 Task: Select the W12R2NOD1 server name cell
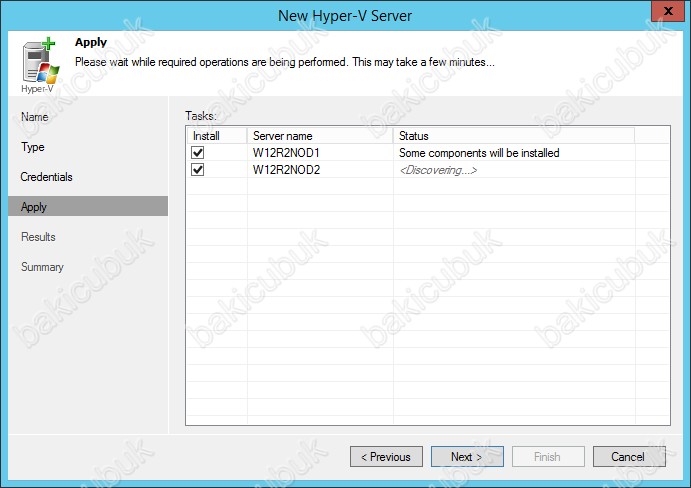point(286,153)
